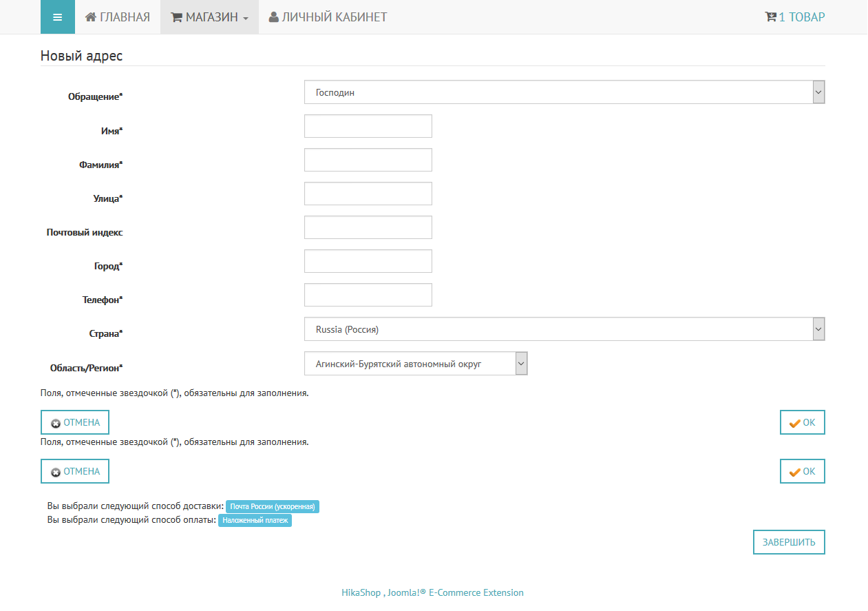Click the cart icon beside 1 товар
Viewport: 868px width, 611px height.
[771, 17]
